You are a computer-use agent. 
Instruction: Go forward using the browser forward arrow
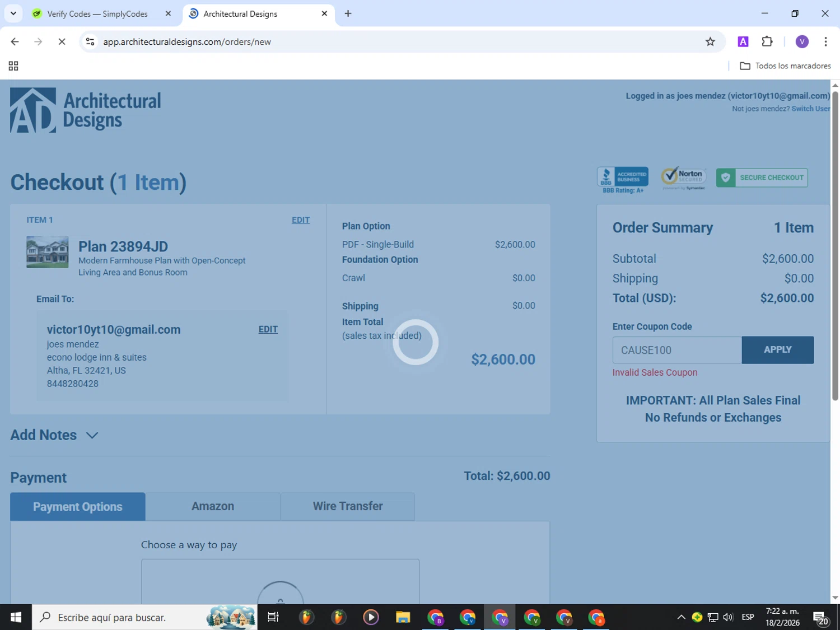click(38, 41)
